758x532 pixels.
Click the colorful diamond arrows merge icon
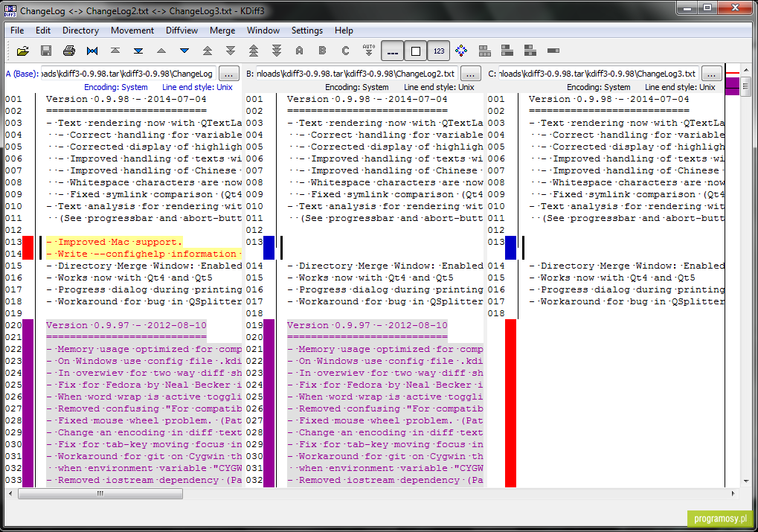pos(461,51)
